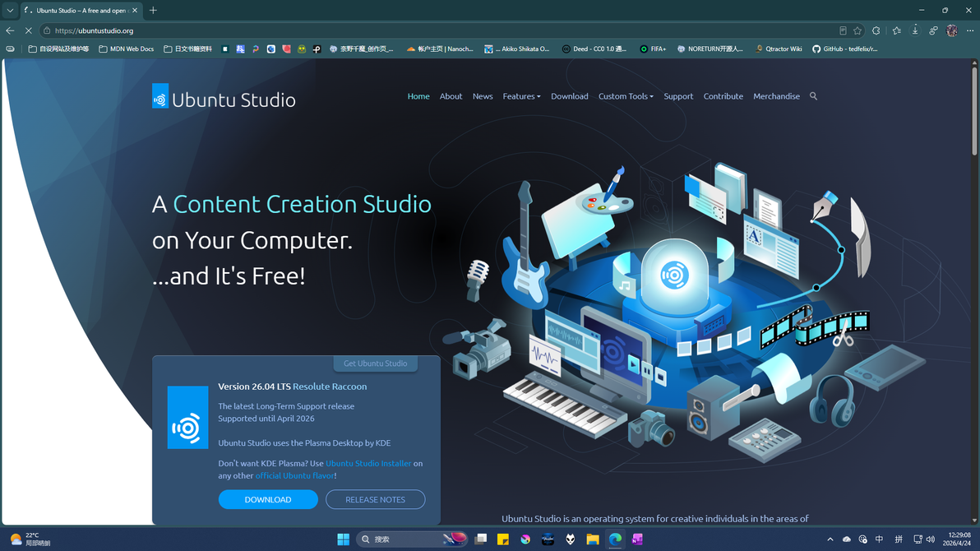Open the weather widget showing 22°C
Image resolution: width=980 pixels, height=551 pixels.
30,539
